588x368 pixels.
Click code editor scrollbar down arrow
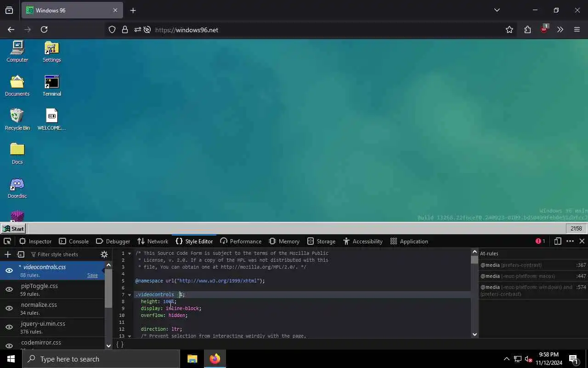click(x=475, y=334)
